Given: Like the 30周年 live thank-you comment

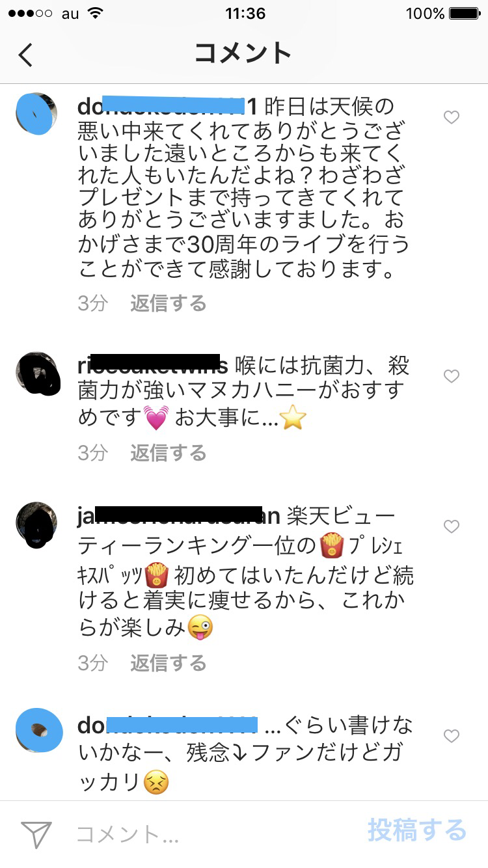Looking at the screenshot, I should point(451,117).
